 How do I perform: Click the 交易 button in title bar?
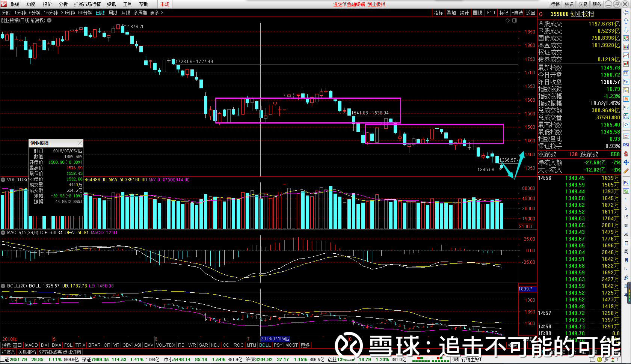[x=583, y=4]
